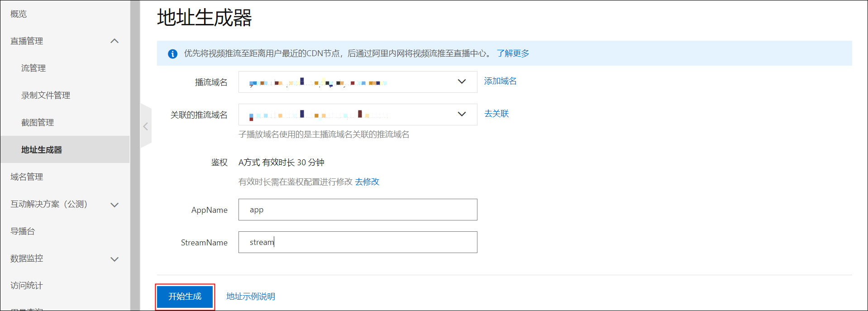Go to 概览 in the sidebar

[x=19, y=14]
